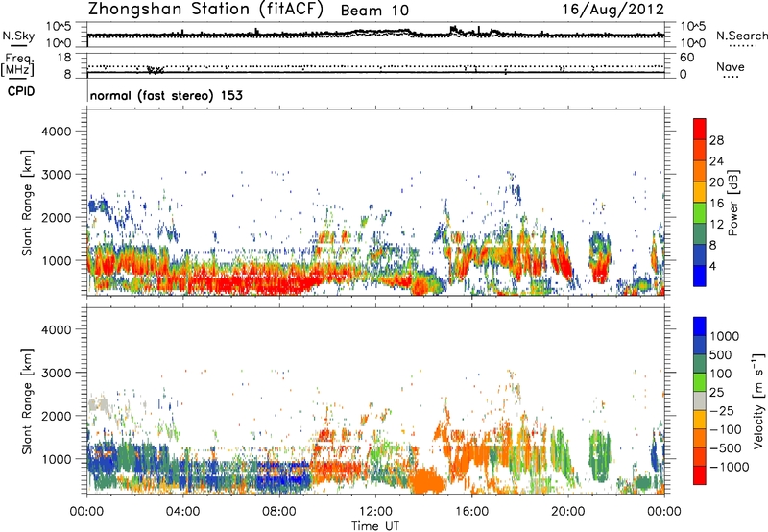Screen dimensions: 768x532
Task: Click the '20' tick on the Power colorbar
Action: (x=716, y=182)
